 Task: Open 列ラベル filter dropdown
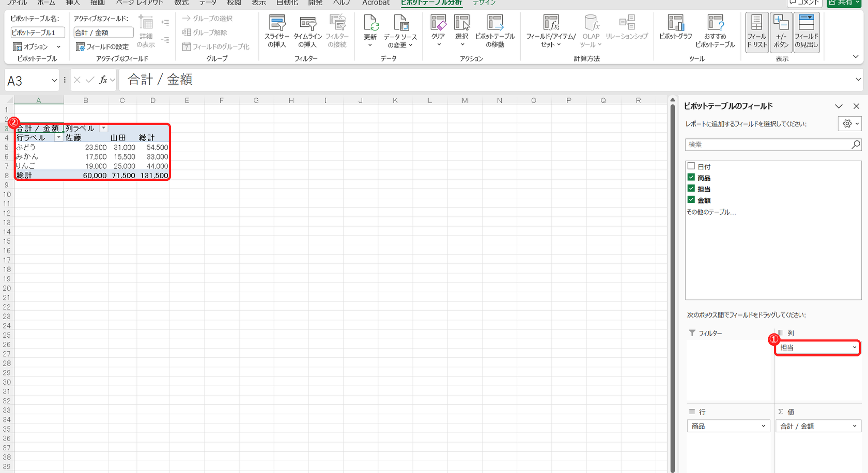tap(103, 128)
